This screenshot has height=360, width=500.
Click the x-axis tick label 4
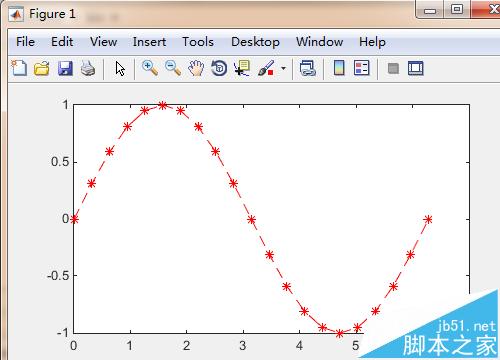pos(299,346)
